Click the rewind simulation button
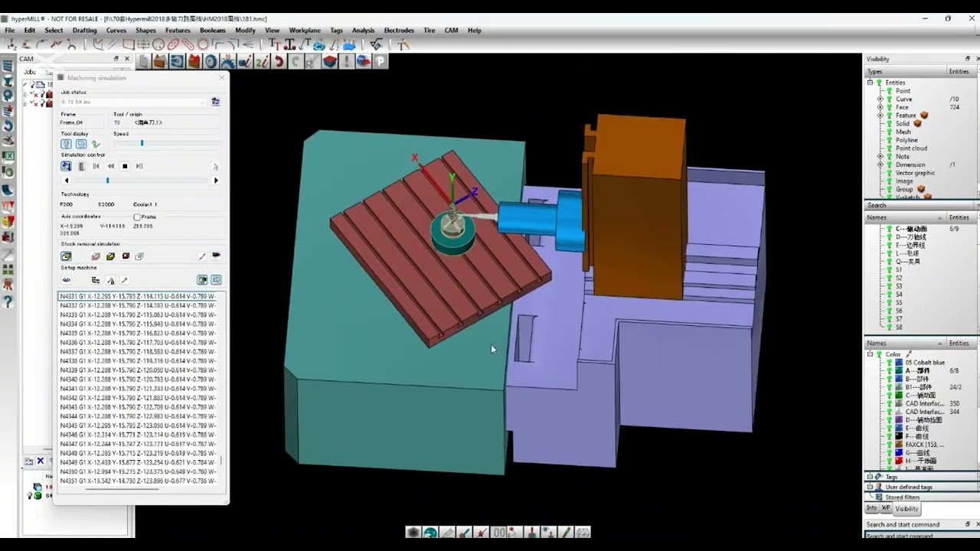 [110, 166]
